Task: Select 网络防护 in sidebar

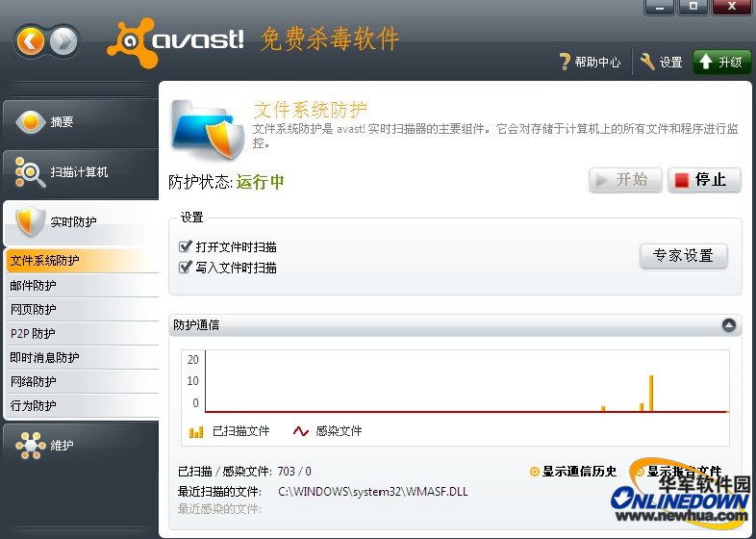Action: [83, 382]
